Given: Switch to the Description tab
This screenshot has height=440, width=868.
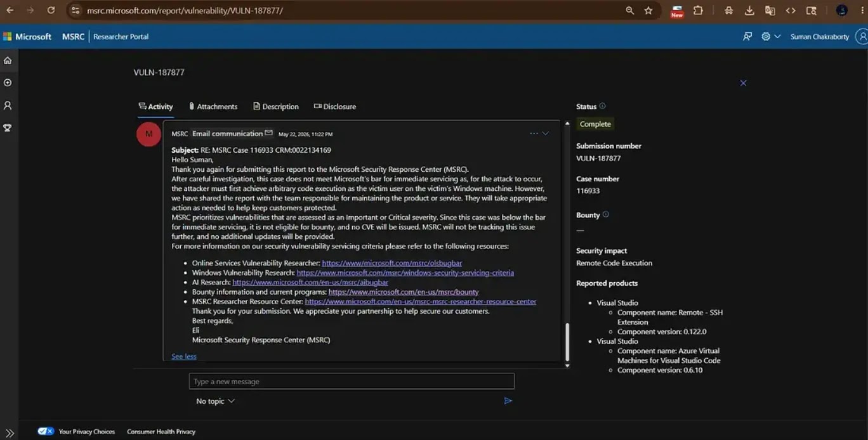Looking at the screenshot, I should coord(275,107).
